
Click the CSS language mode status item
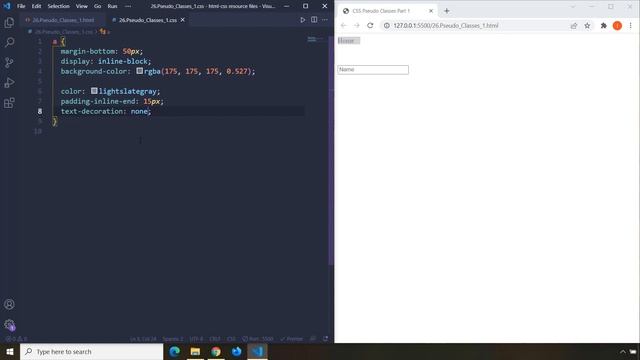click(x=231, y=339)
